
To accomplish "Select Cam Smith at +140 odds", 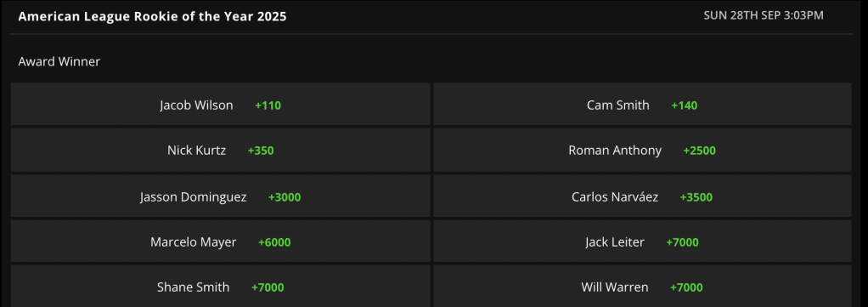I will (642, 105).
